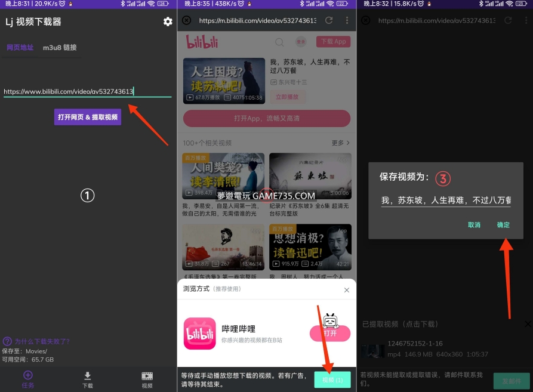533x392 pixels.
Task: Click 我，苏东坡，人生再难 video title
Action: point(310,66)
